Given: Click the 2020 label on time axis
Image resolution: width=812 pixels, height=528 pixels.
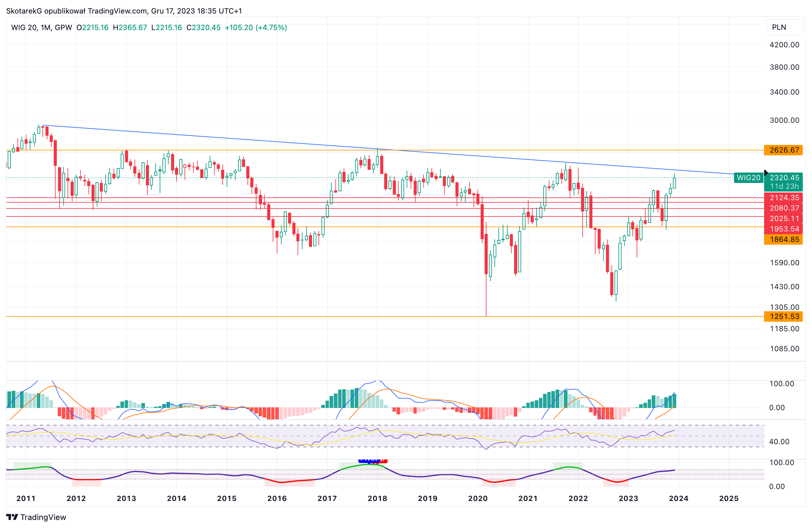Looking at the screenshot, I should pyautogui.click(x=478, y=498).
